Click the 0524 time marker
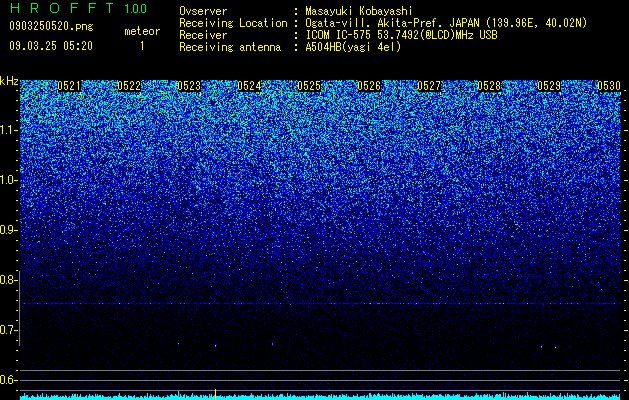 [x=249, y=86]
